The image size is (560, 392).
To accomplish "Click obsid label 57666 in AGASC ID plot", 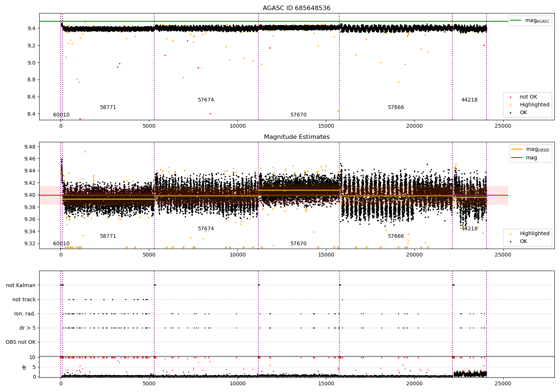I will (396, 108).
